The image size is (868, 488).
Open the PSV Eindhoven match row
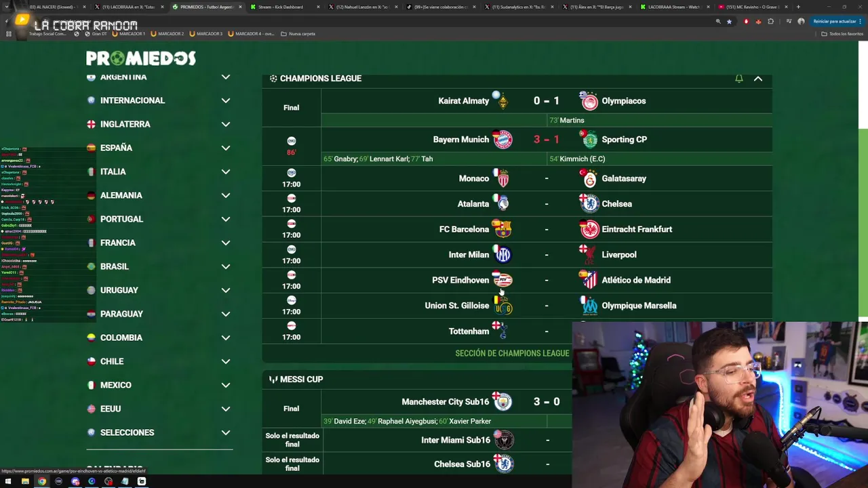point(517,280)
